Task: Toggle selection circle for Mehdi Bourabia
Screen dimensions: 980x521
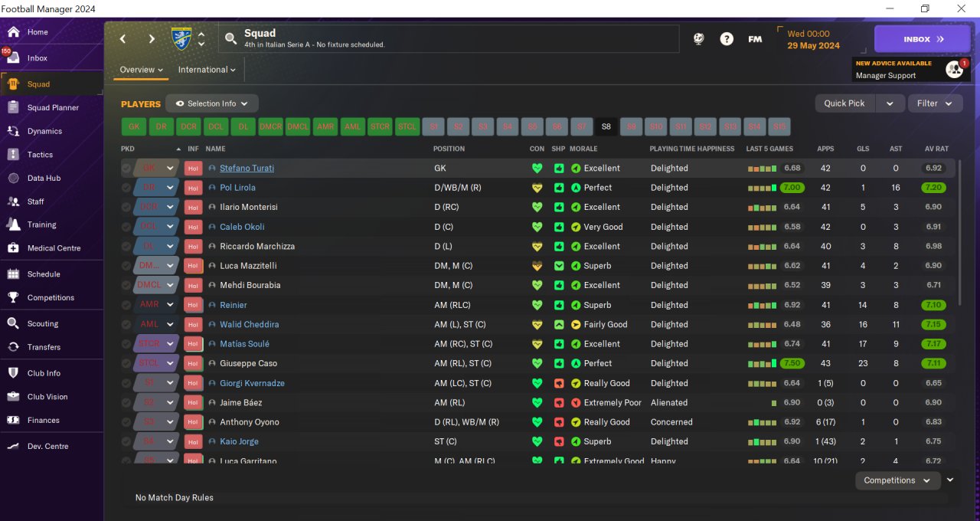Action: [126, 285]
